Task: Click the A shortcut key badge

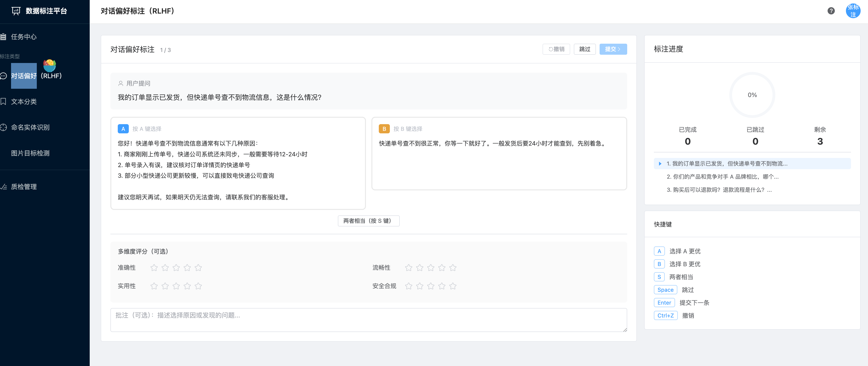Action: click(659, 251)
